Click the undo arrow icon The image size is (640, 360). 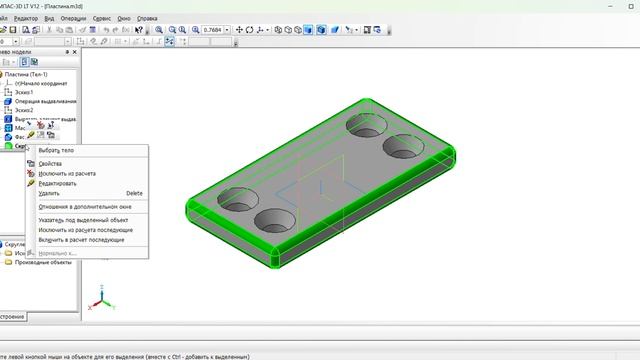[x=106, y=30]
